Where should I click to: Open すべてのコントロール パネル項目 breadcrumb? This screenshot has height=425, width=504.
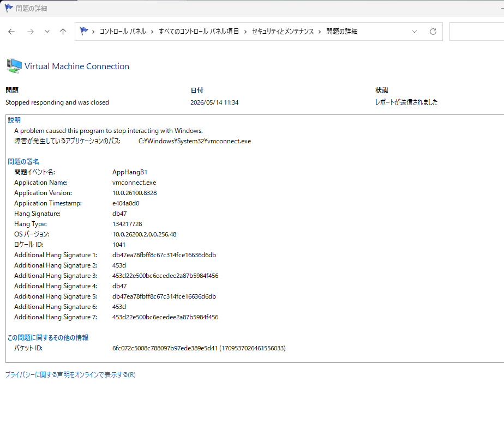pyautogui.click(x=199, y=32)
